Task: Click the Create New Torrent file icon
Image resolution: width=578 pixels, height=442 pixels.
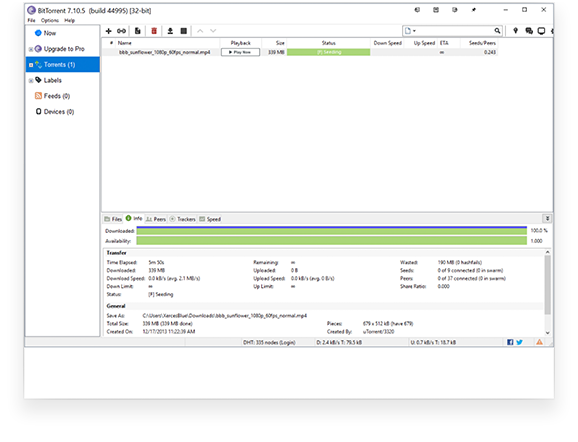Action: click(137, 31)
